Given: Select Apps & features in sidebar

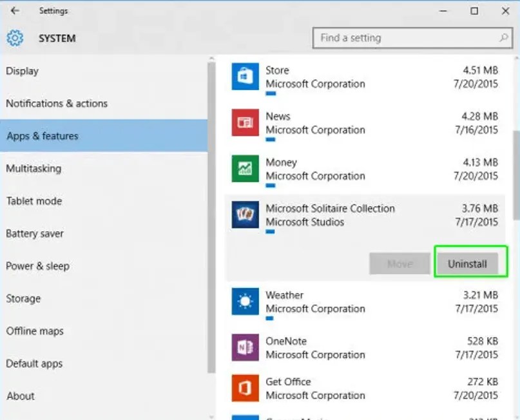Looking at the screenshot, I should (x=104, y=136).
